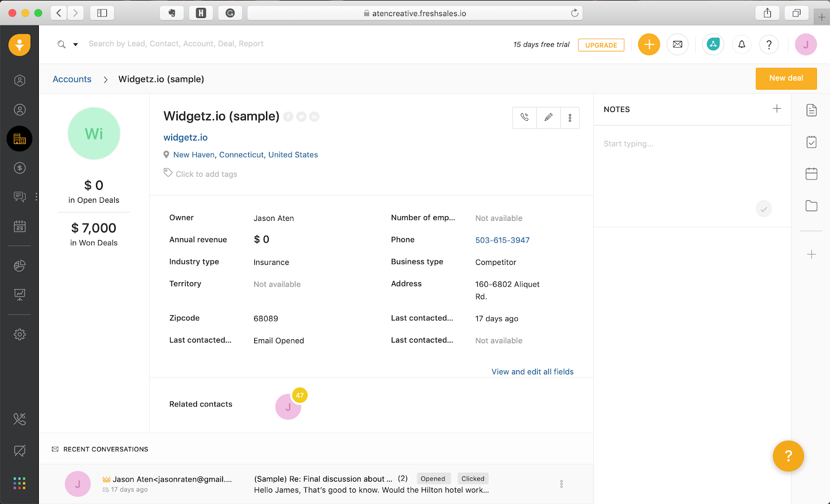Open Calendar icon in left sidebar
Image resolution: width=830 pixels, height=504 pixels.
[20, 226]
